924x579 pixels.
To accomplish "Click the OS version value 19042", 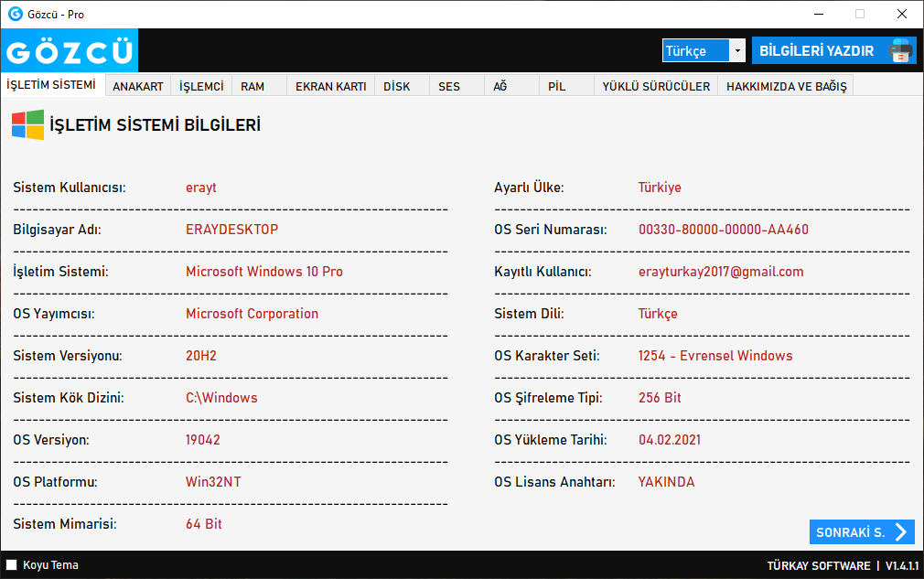I will click(203, 440).
